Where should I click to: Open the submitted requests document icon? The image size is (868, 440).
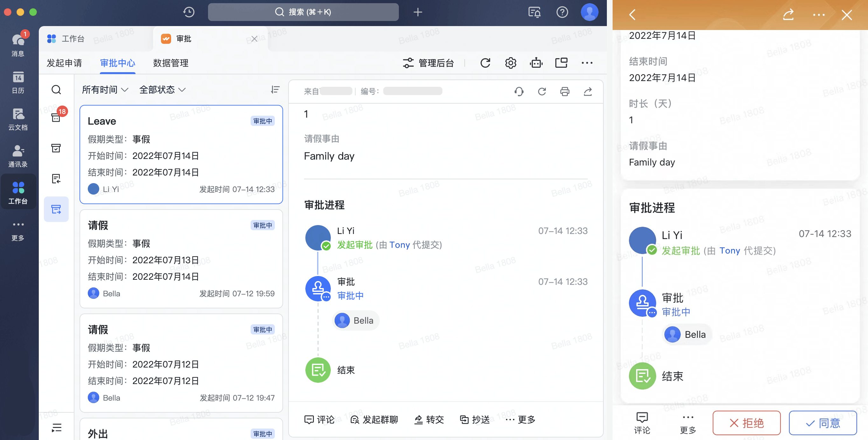[x=56, y=179]
